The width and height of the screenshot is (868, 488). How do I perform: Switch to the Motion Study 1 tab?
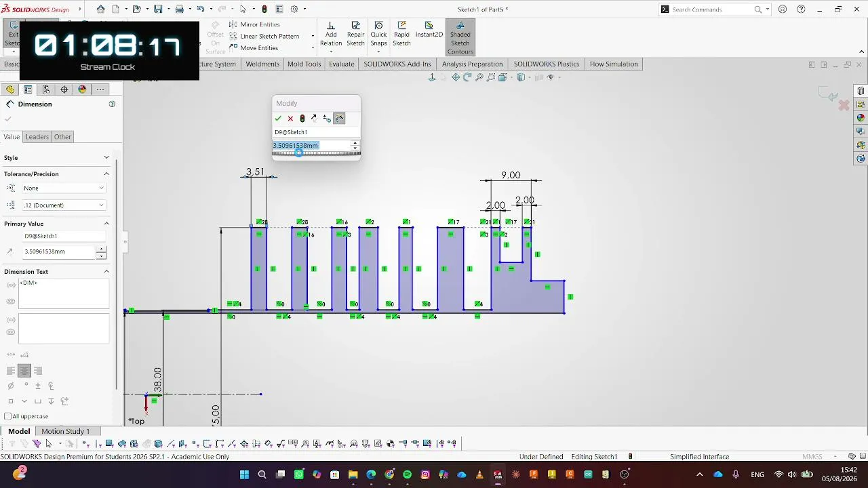pyautogui.click(x=66, y=431)
